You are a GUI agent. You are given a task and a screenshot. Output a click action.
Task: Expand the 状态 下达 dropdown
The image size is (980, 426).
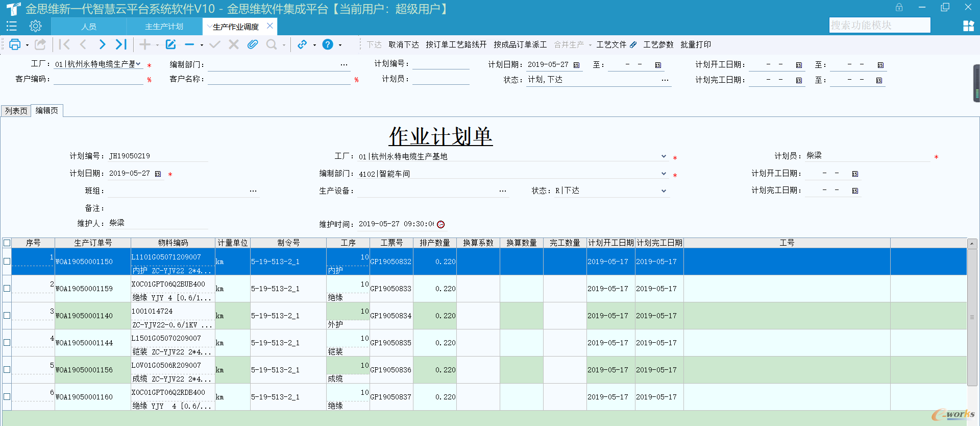[664, 191]
